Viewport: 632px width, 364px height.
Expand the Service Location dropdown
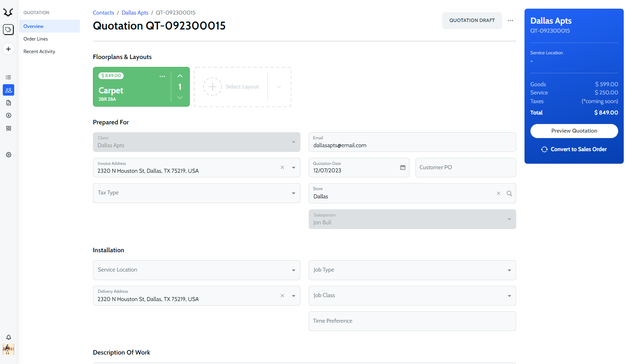point(293,270)
